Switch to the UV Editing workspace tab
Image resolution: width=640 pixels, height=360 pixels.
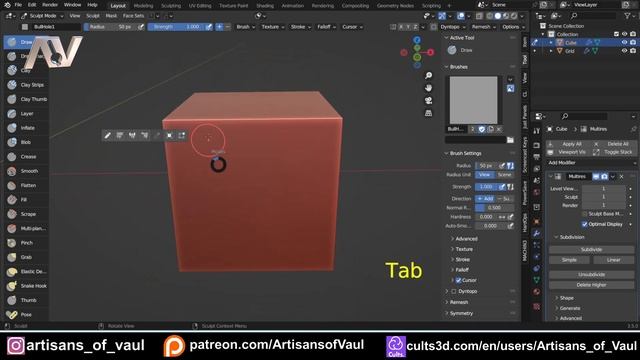tap(200, 6)
